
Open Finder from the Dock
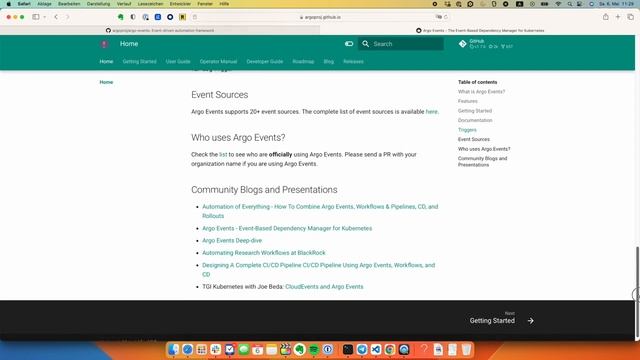173,349
